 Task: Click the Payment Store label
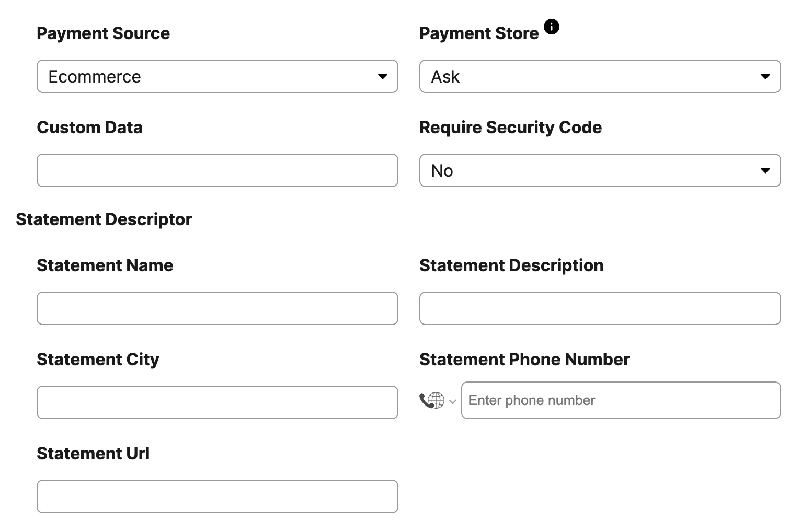[479, 33]
